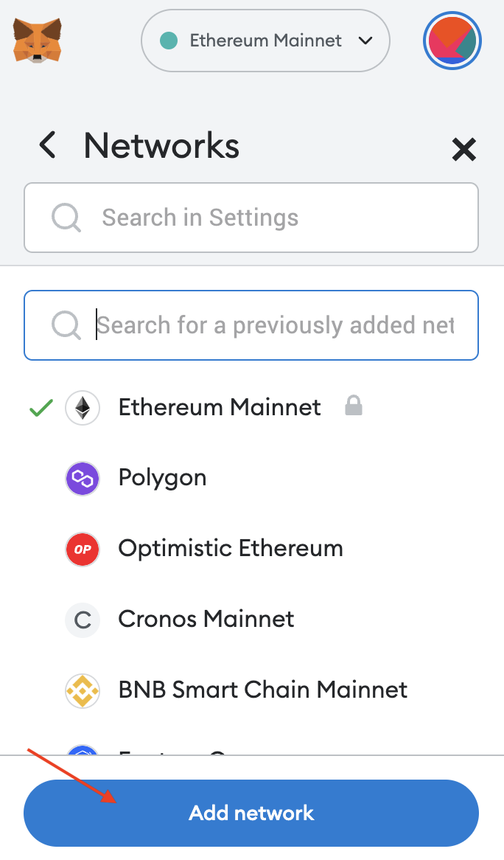Select Polygon from the networks list
Viewport: 504px width, 860px height.
tap(162, 478)
